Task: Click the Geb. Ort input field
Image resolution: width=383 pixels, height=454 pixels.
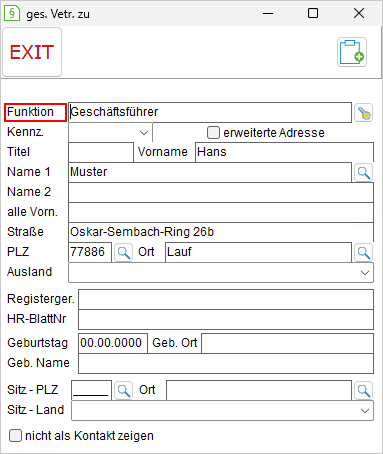Action: point(287,343)
